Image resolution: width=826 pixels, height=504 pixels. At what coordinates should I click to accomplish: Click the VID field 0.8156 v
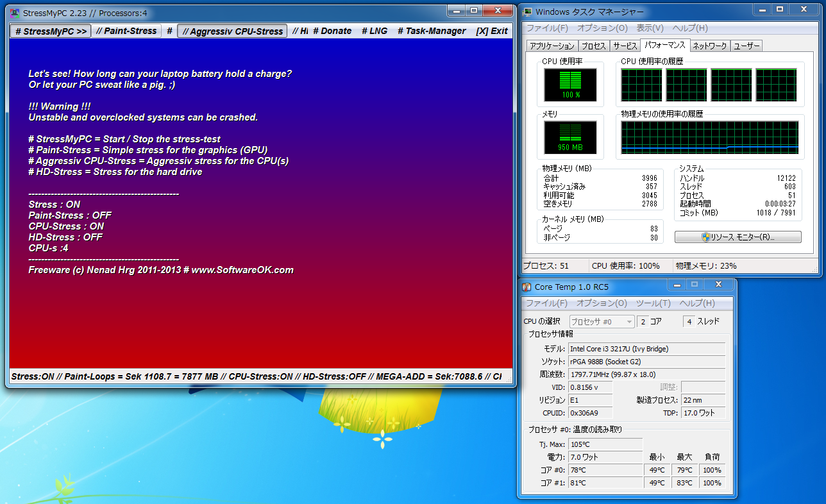point(590,387)
